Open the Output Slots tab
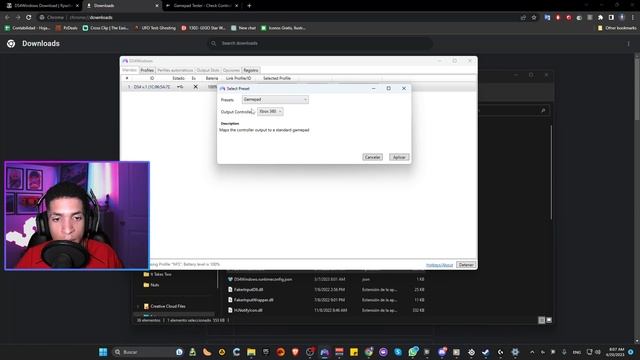Viewport: 640px width, 360px height. pyautogui.click(x=208, y=70)
